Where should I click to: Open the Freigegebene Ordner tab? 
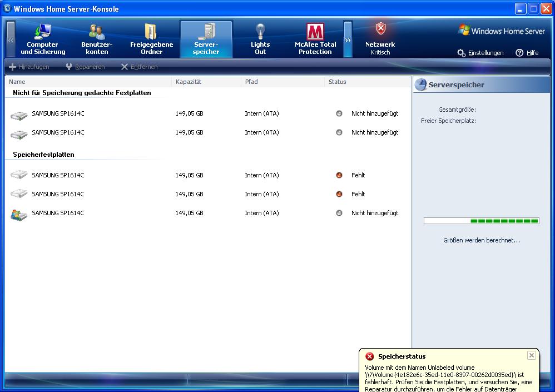coord(151,39)
